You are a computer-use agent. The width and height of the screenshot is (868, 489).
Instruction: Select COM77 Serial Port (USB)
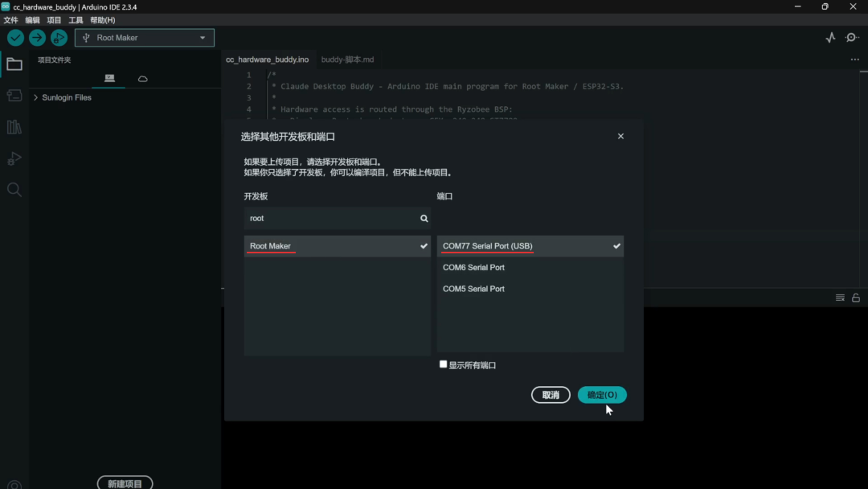coord(530,246)
